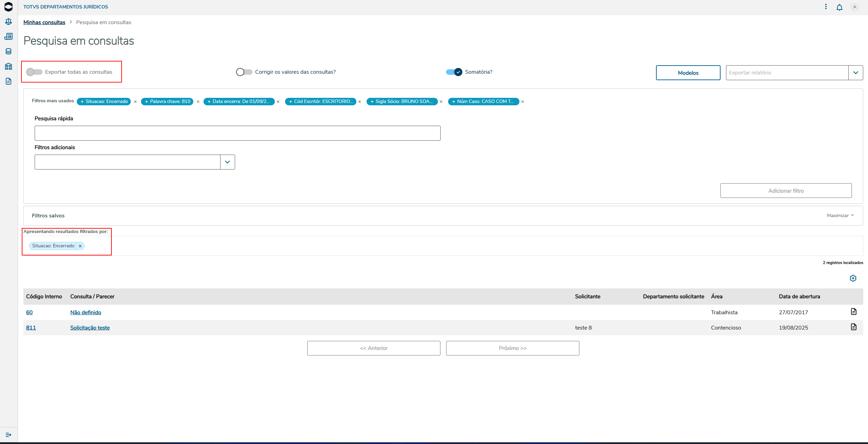This screenshot has width=868, height=444.
Task: Open the notifications bell
Action: (839, 7)
